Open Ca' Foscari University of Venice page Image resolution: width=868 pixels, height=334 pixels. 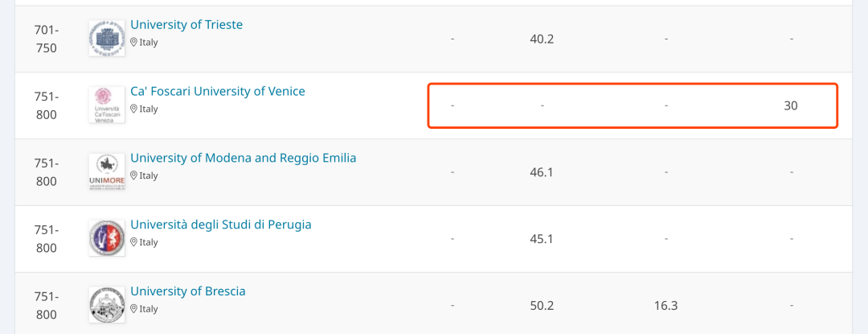(x=218, y=92)
